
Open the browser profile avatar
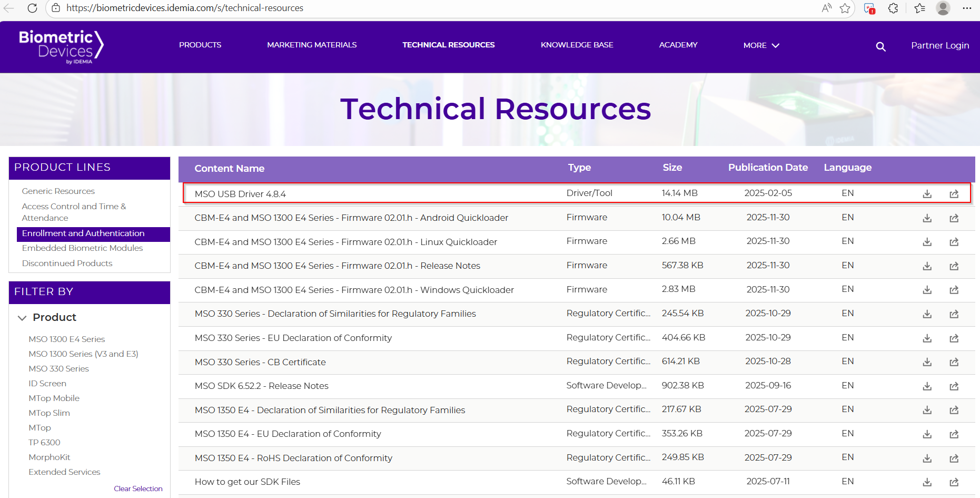(x=943, y=8)
